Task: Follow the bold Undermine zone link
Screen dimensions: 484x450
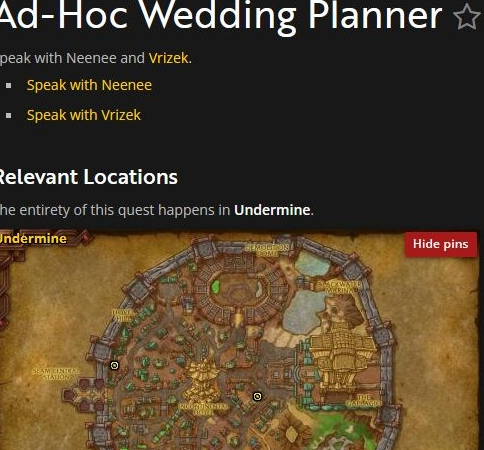Action: click(x=272, y=210)
